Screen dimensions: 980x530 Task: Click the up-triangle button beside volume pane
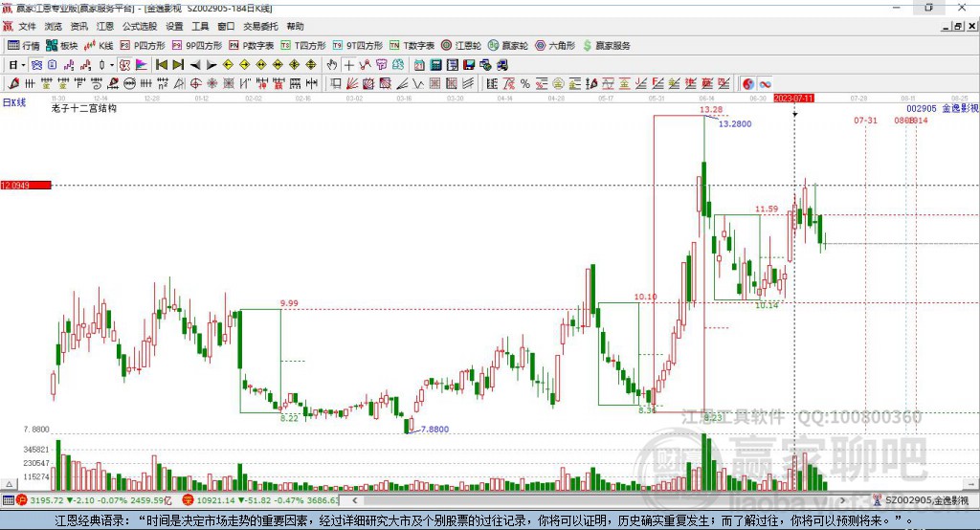pyautogui.click(x=9, y=484)
